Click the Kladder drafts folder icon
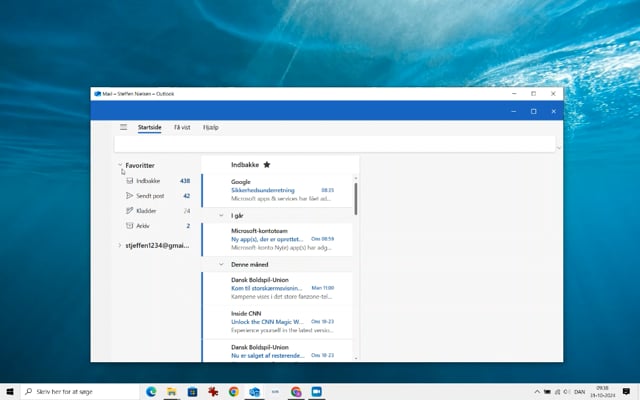The image size is (640, 400). point(128,211)
